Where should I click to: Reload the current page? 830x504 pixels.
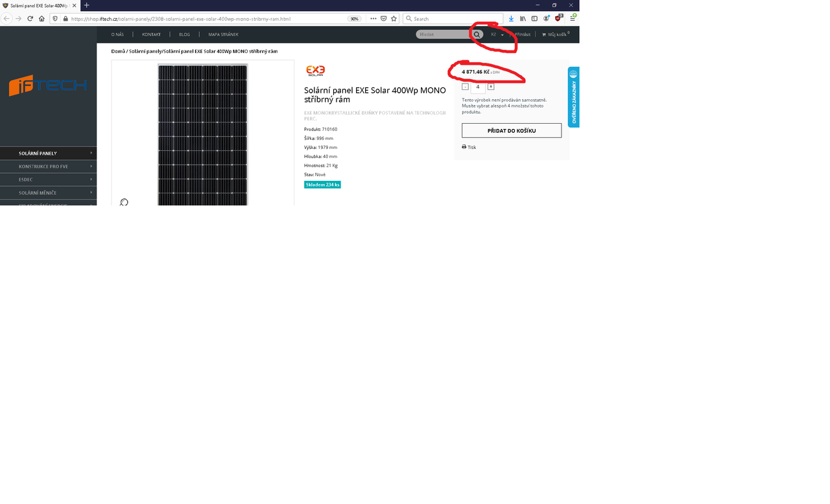click(30, 19)
